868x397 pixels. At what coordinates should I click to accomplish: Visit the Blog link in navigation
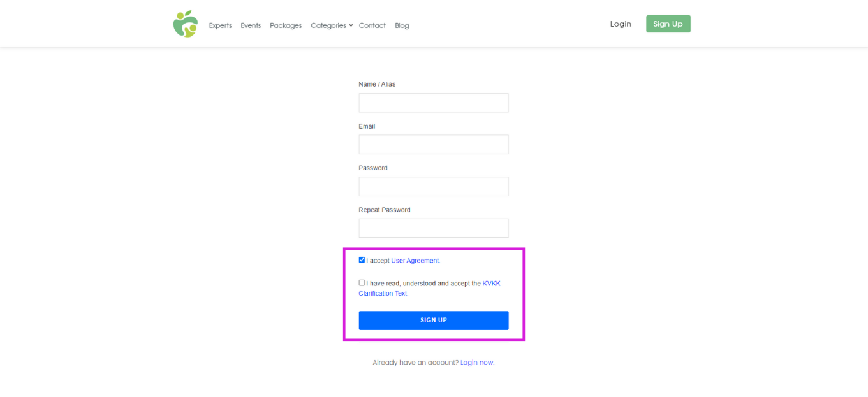pos(402,25)
